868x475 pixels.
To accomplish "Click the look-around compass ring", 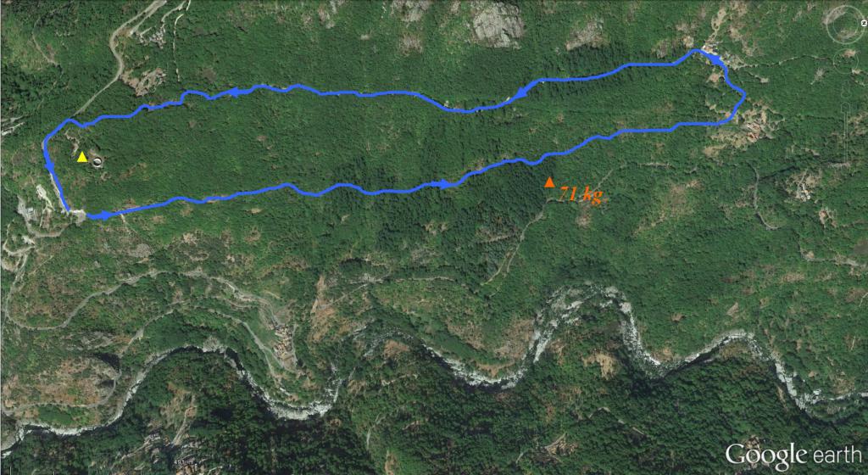I will [846, 24].
